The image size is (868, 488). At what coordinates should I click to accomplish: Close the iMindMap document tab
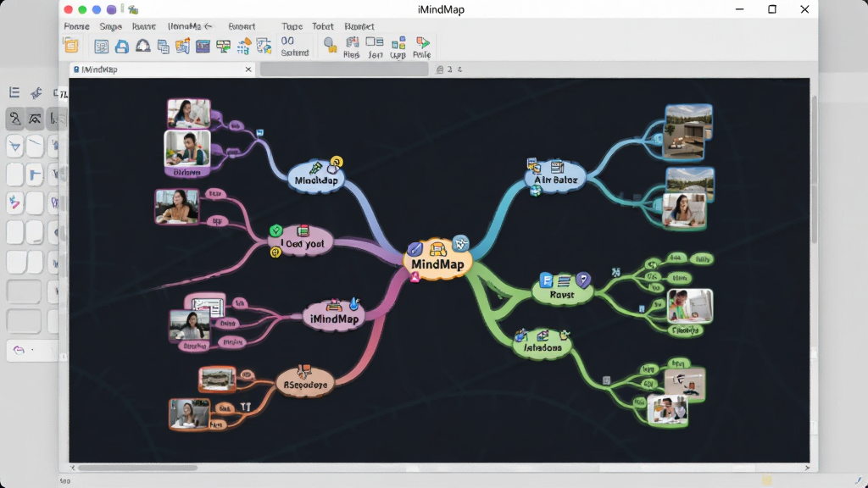pos(248,69)
